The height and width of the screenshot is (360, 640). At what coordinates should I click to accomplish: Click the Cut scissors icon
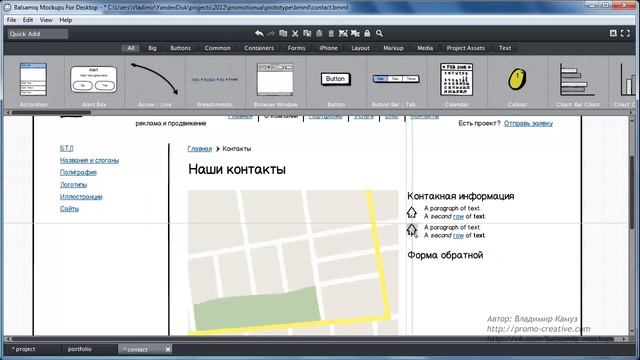(x=295, y=33)
